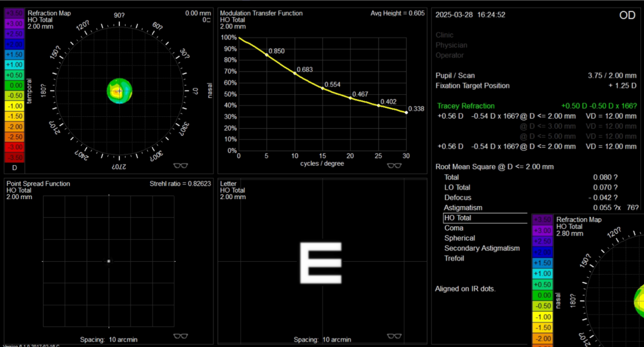Screen dimensions: 644x347
Task: Click the -1.00 swatch on the 2.80 mm map scale
Action: (542, 317)
